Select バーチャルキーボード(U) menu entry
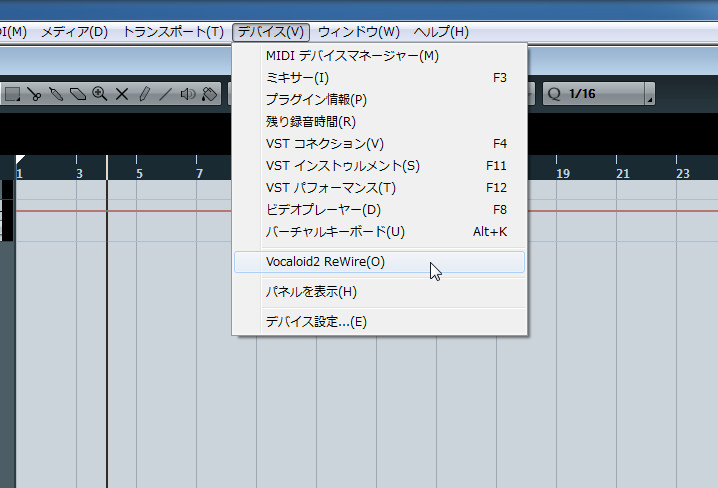Viewport: 718px width, 488px height. click(x=380, y=232)
